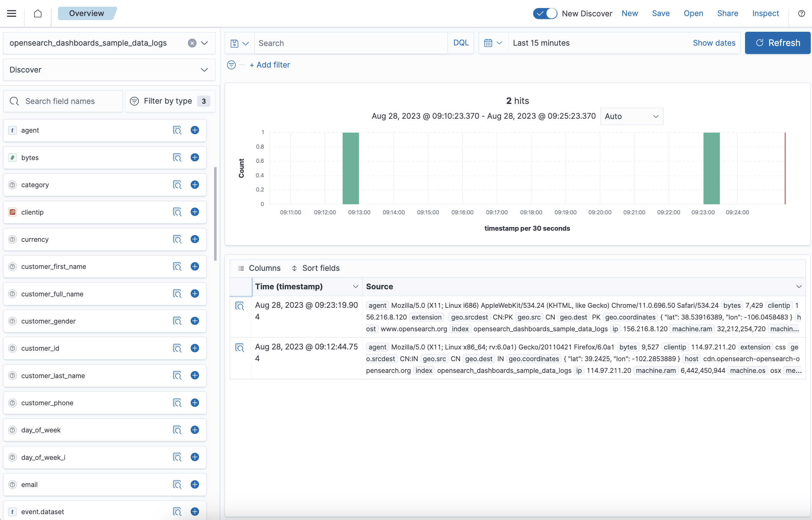Show details for the clientip field
Image resolution: width=812 pixels, height=520 pixels.
pos(177,212)
